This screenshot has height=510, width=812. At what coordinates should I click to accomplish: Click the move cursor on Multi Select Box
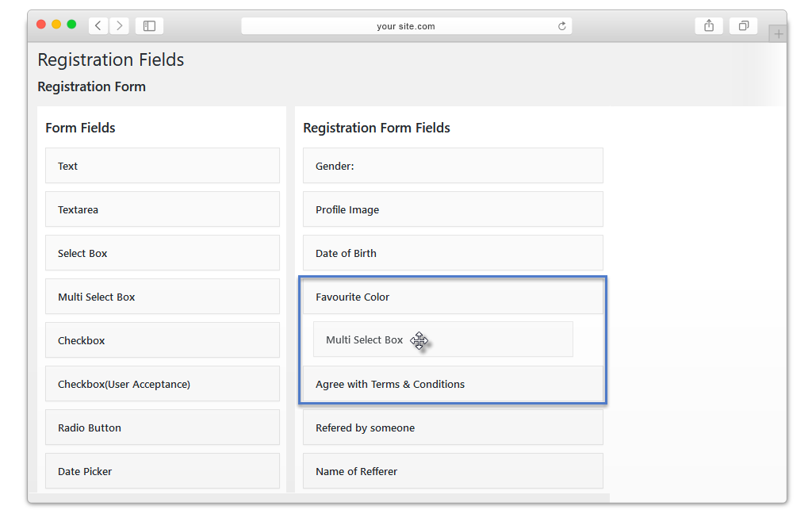tap(419, 340)
